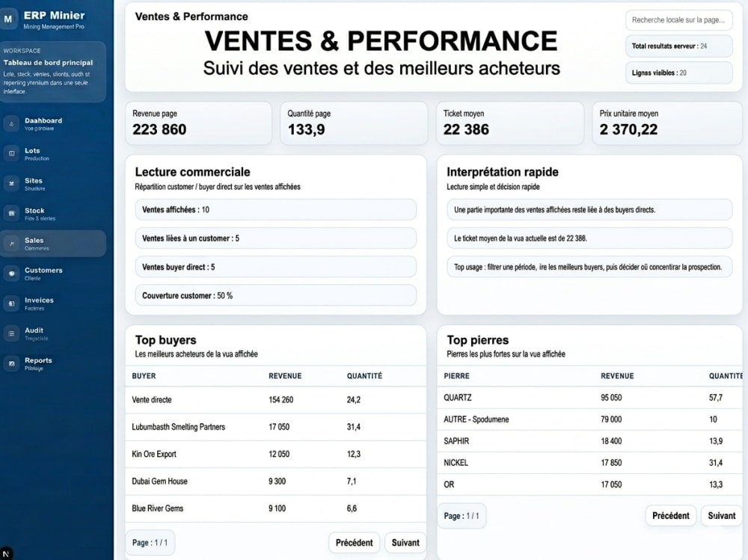Click the round N badge at bottom-left
748x560 pixels.
(6, 554)
